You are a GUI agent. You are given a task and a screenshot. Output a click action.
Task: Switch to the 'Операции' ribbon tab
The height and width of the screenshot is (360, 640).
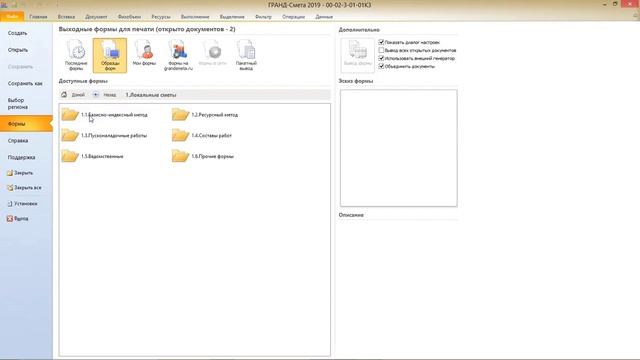pos(293,17)
